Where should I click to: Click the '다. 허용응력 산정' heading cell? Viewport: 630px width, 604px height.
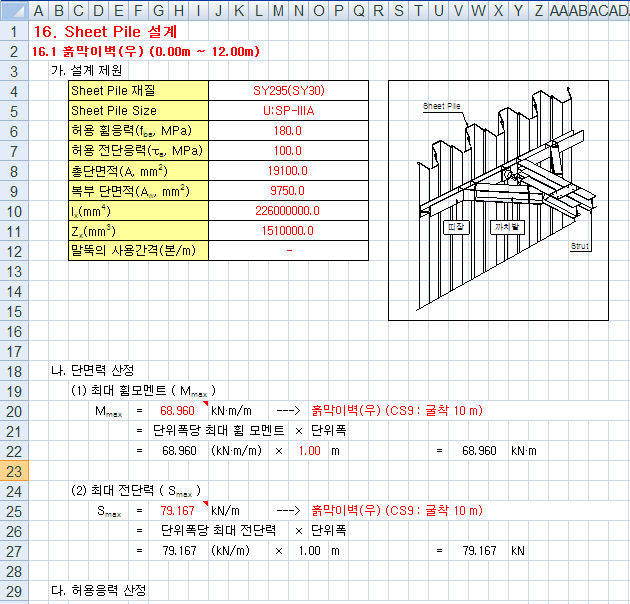point(98,591)
